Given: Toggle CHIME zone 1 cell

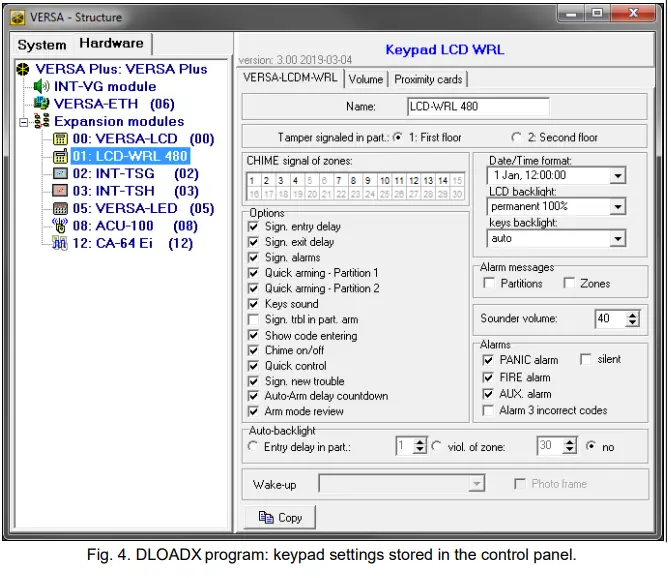Looking at the screenshot, I should coord(253,181).
